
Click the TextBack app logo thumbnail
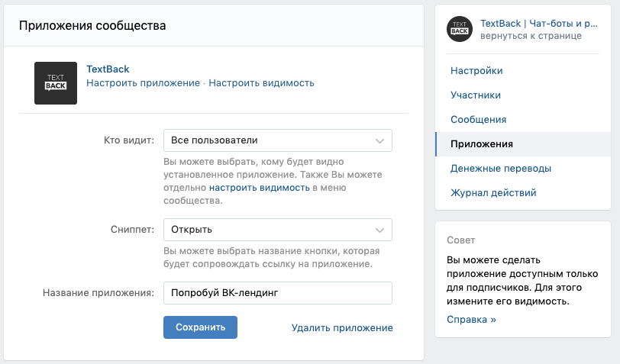(56, 83)
